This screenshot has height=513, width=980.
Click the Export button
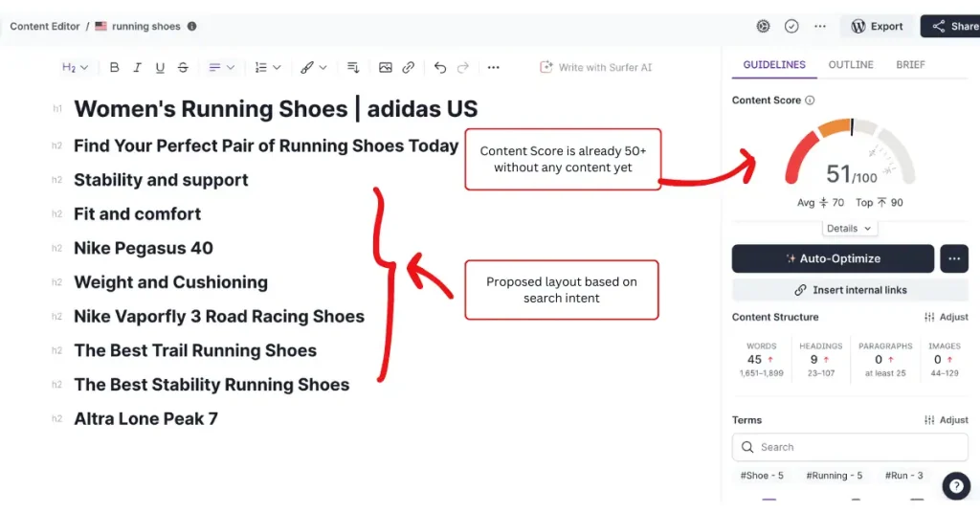(x=877, y=27)
